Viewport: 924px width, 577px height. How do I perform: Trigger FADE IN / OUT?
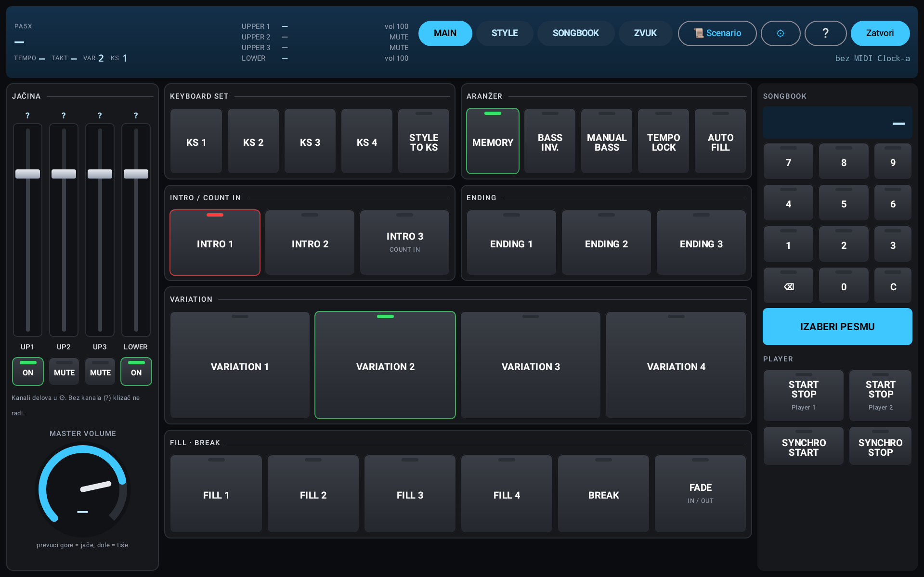point(700,494)
